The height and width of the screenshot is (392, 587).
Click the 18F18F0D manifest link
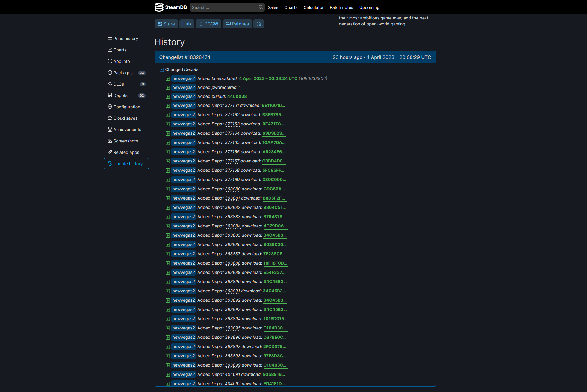click(x=275, y=263)
